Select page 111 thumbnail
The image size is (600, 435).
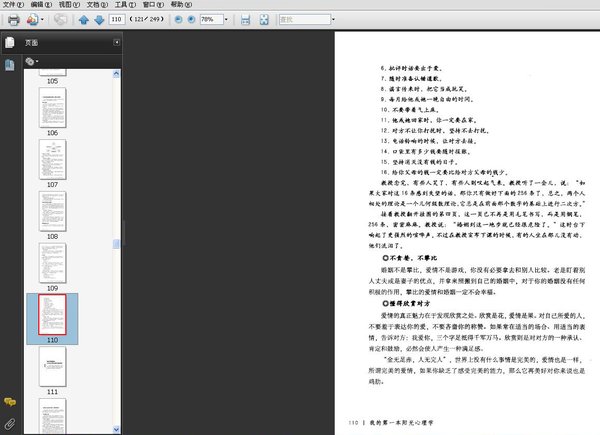(52, 367)
